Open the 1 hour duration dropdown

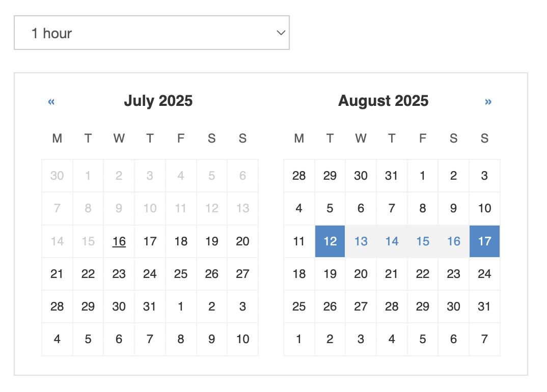[151, 33]
